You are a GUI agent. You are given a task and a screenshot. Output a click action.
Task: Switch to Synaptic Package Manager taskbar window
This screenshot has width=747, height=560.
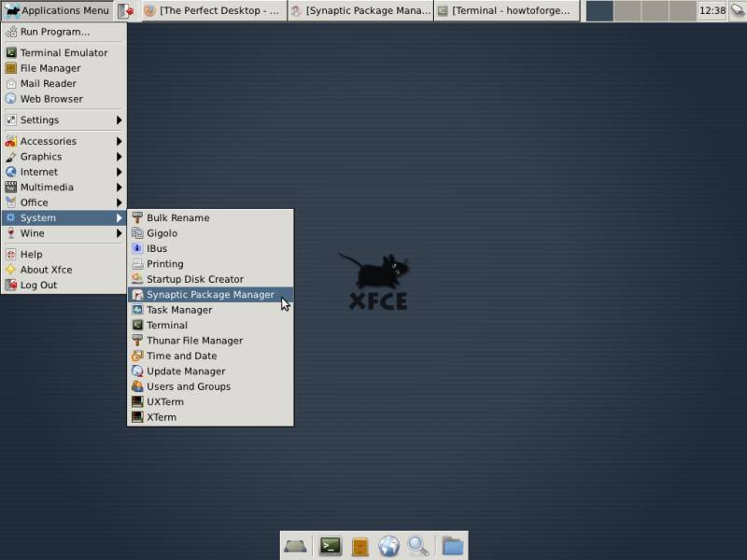pyautogui.click(x=361, y=10)
